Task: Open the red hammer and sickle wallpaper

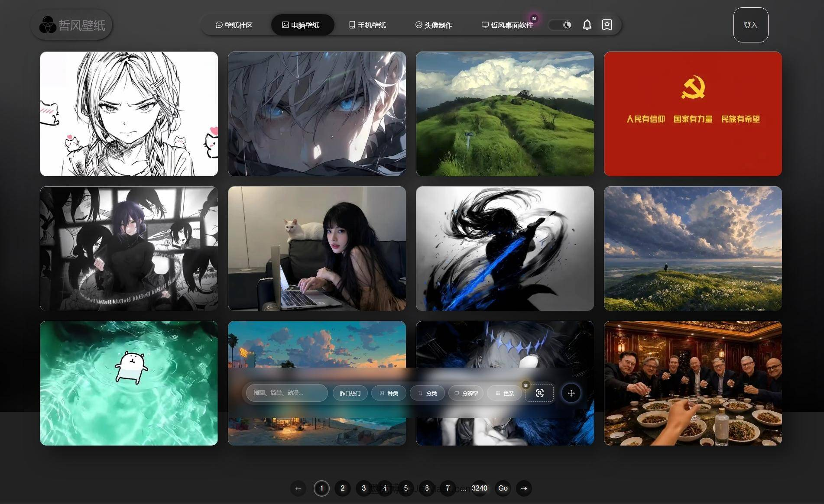Action: (693, 114)
